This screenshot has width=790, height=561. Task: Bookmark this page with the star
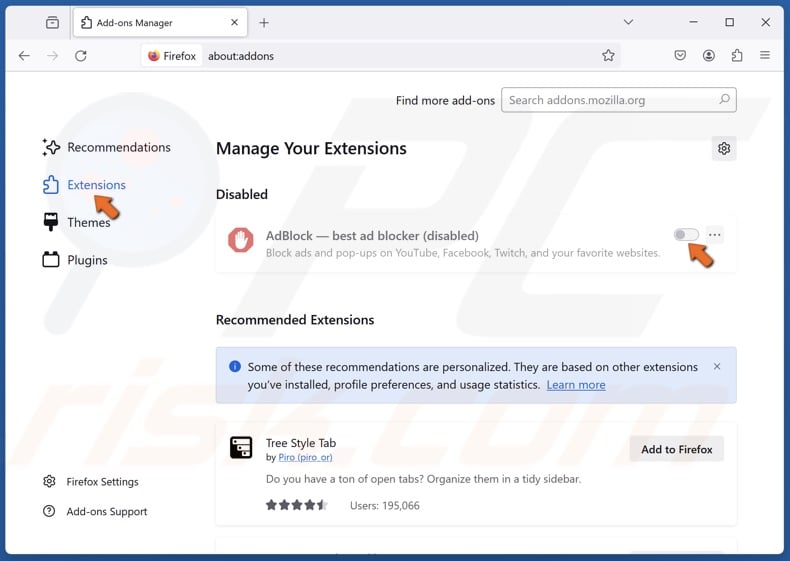click(608, 55)
